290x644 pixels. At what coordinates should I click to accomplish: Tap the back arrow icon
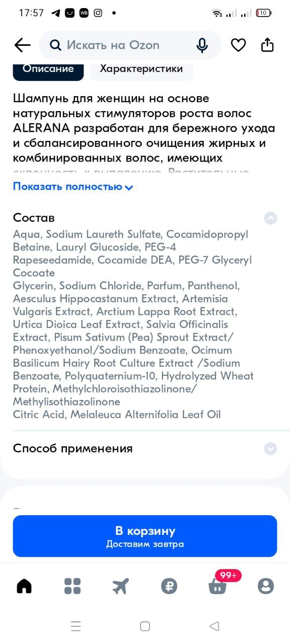pos(22,45)
